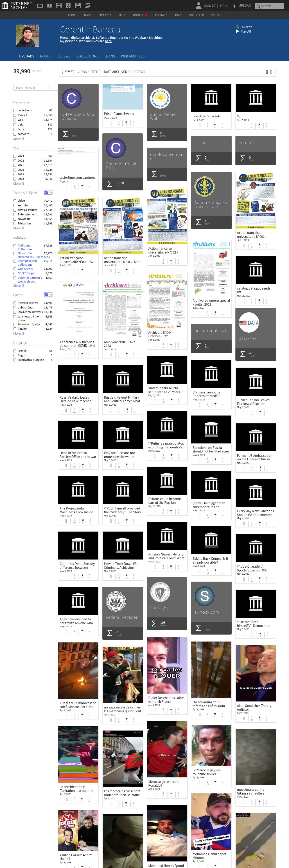Sort uploads by Creator
This screenshot has height=868, width=289.
[138, 72]
